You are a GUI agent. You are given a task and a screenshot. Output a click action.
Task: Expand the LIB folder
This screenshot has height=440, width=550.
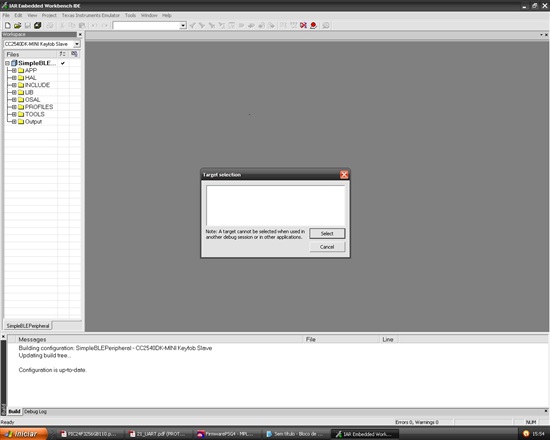[x=14, y=93]
